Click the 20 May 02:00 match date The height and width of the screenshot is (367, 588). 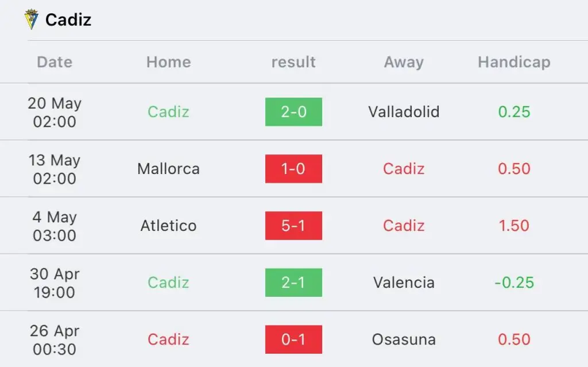click(55, 112)
